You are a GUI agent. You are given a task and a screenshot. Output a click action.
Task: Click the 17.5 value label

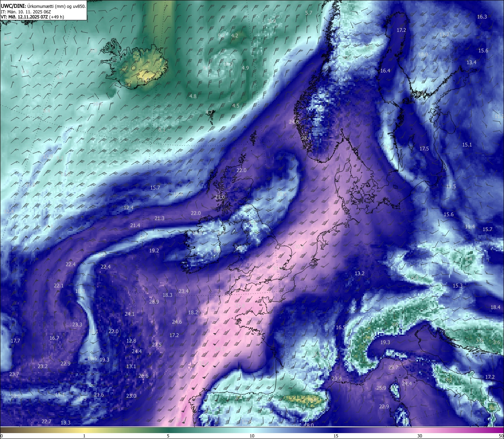[x=424, y=148]
